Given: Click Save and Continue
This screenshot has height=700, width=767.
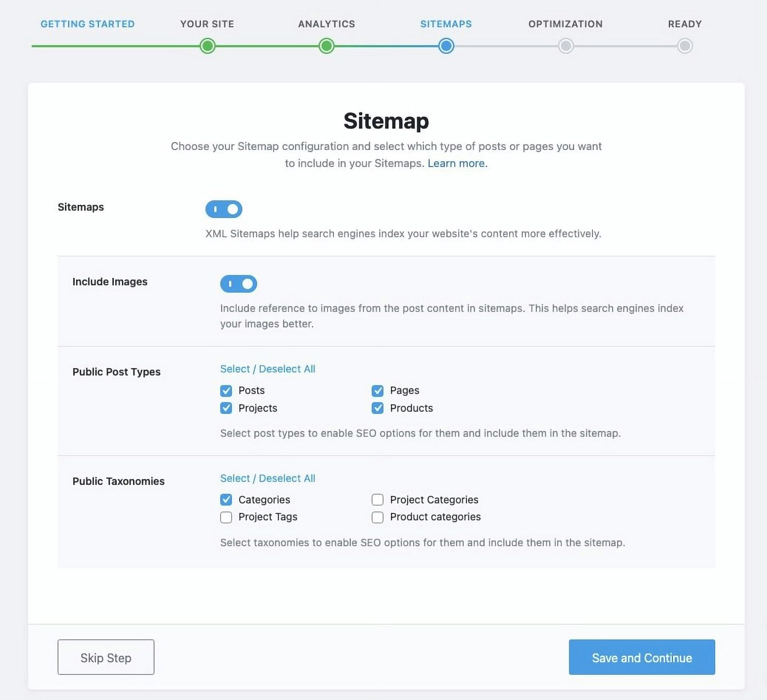Looking at the screenshot, I should tap(641, 657).
